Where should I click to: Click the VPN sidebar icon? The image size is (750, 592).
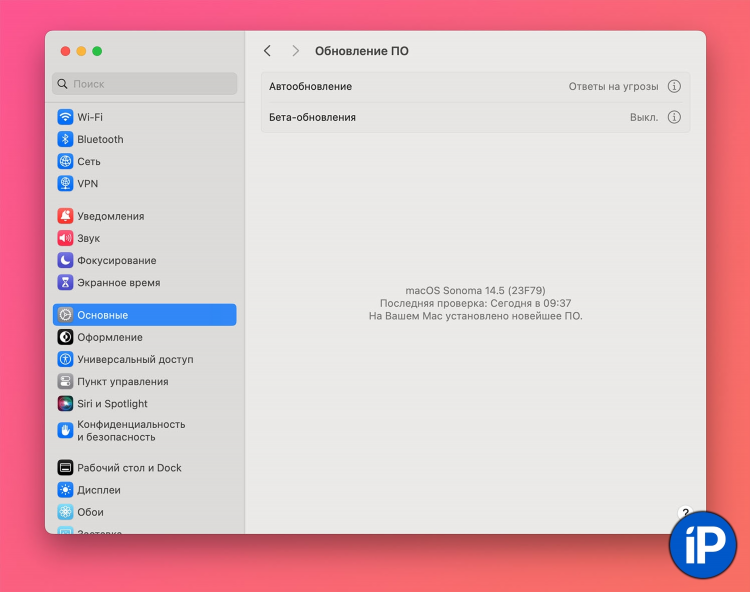[x=65, y=184]
